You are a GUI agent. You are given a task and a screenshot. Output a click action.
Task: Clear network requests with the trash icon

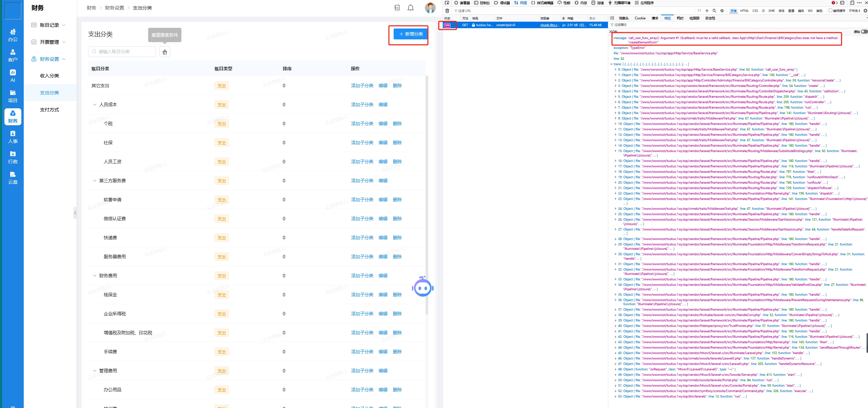tap(447, 11)
